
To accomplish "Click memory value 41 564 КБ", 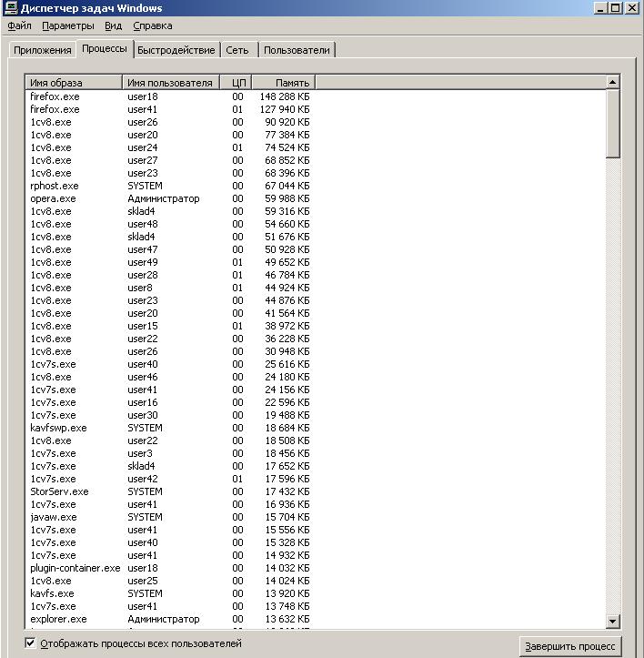I will 287,313.
